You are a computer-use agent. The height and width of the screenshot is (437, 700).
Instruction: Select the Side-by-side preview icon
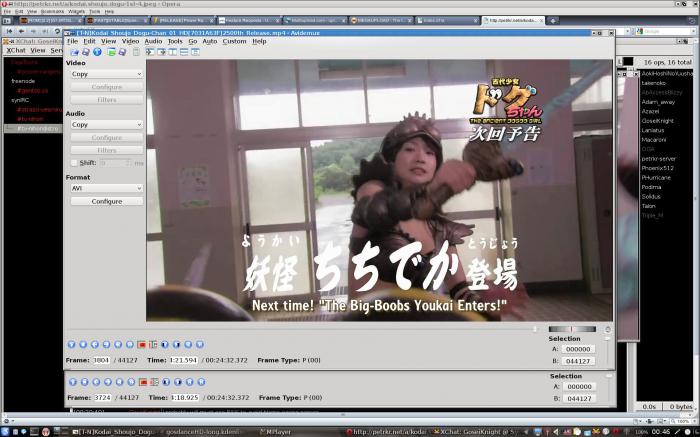pyautogui.click(x=172, y=52)
